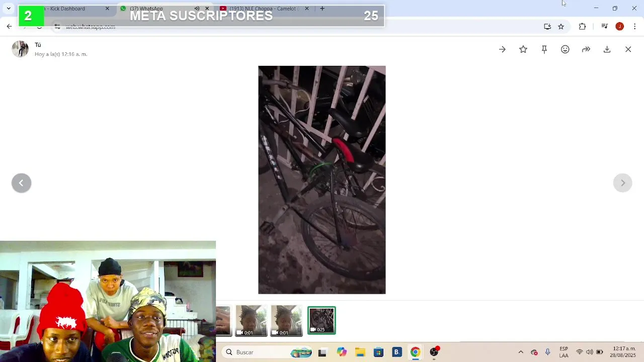Click the Chrome taskbar icon
The width and height of the screenshot is (644, 362).
[x=415, y=352]
